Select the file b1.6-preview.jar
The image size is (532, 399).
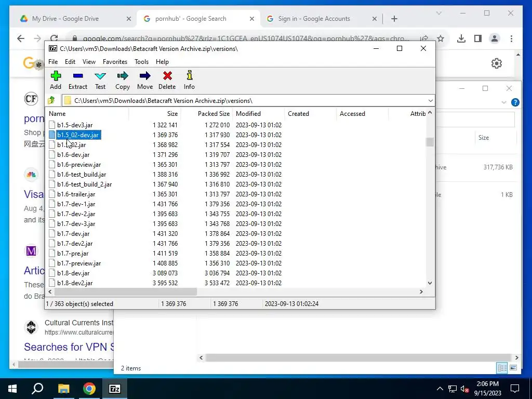point(79,165)
